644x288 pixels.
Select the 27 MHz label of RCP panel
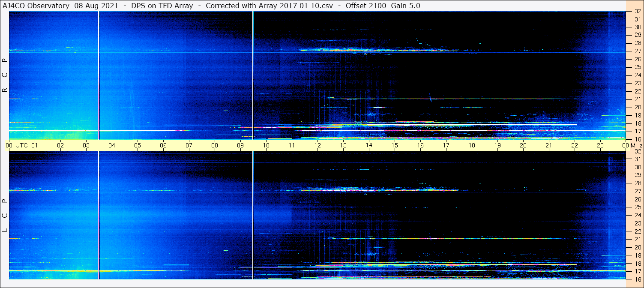[x=637, y=51]
